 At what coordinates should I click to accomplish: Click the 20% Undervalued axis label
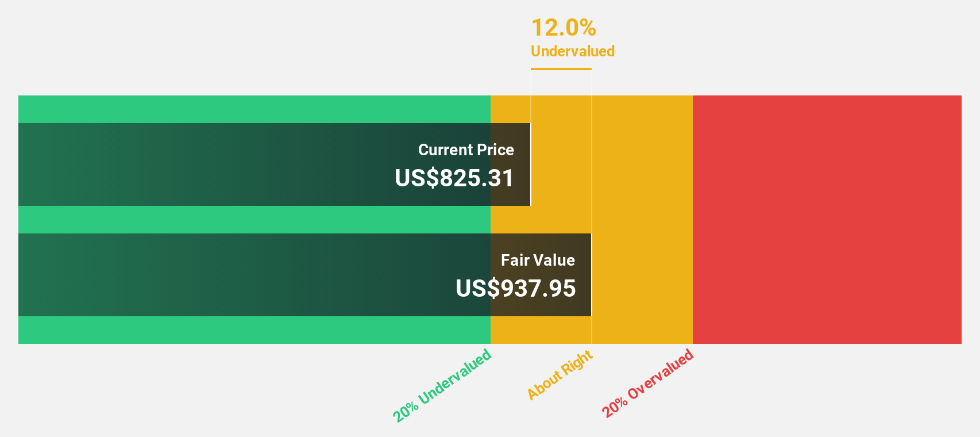pos(442,385)
